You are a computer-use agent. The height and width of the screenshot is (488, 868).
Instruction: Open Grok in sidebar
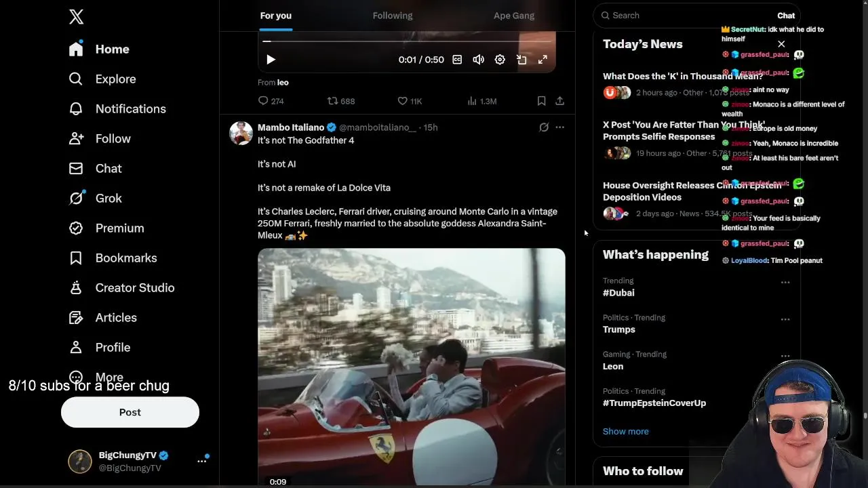(95, 198)
